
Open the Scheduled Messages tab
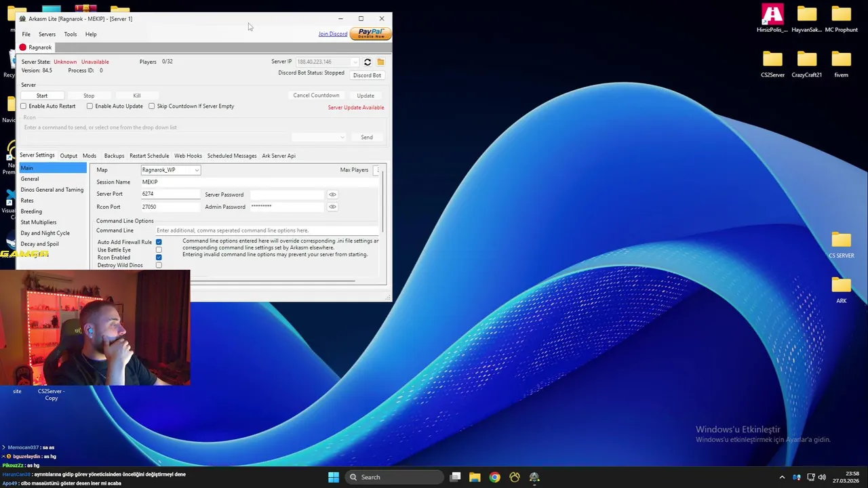[232, 156]
